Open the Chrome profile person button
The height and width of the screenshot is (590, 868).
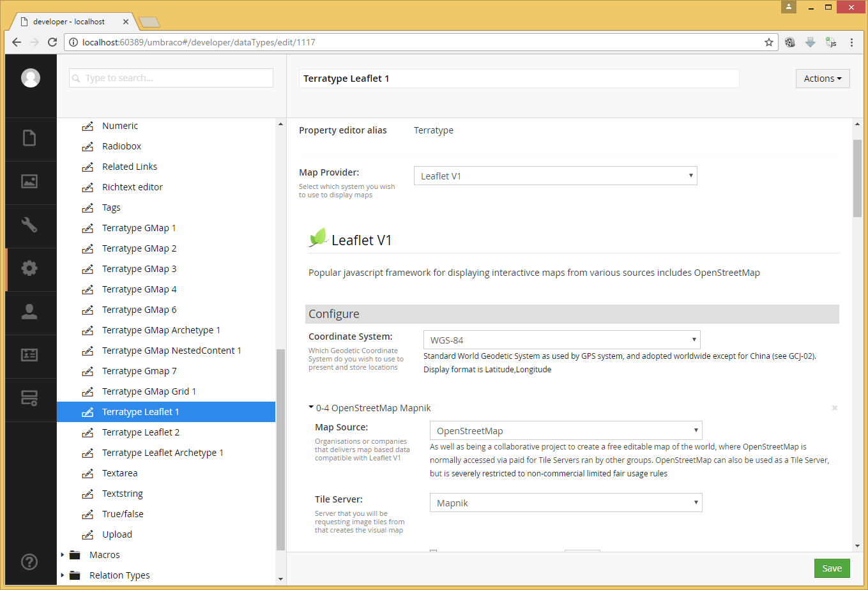point(789,6)
